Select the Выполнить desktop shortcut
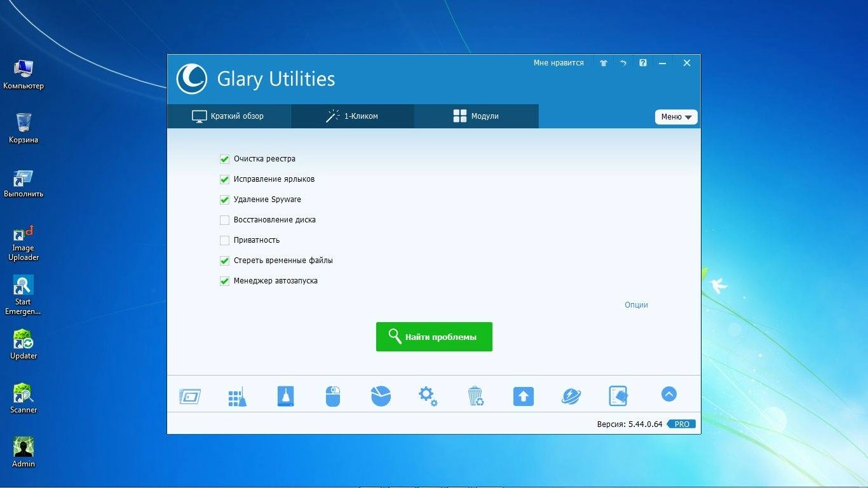This screenshot has width=868, height=488. click(x=24, y=182)
